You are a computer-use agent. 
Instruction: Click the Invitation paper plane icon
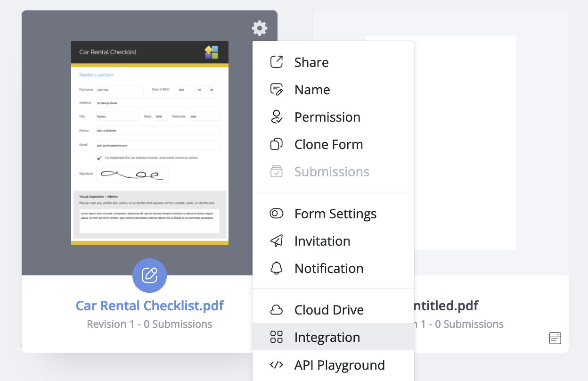(x=277, y=241)
